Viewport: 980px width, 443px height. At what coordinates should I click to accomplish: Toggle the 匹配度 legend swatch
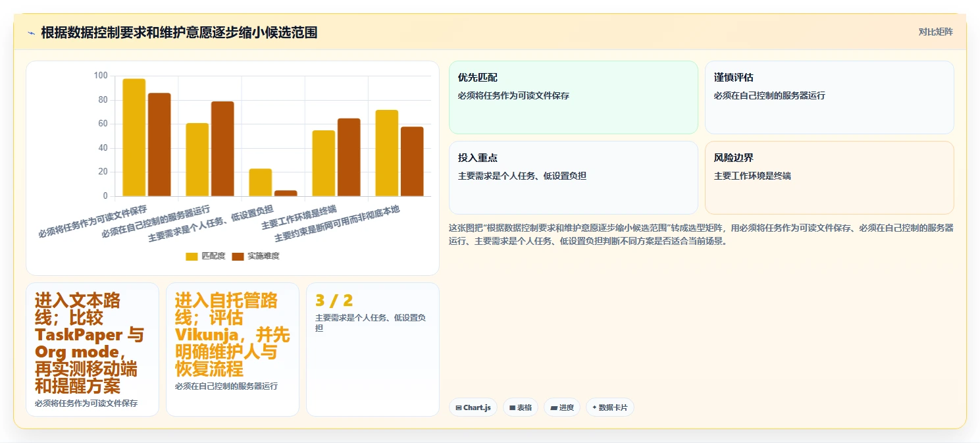click(192, 256)
